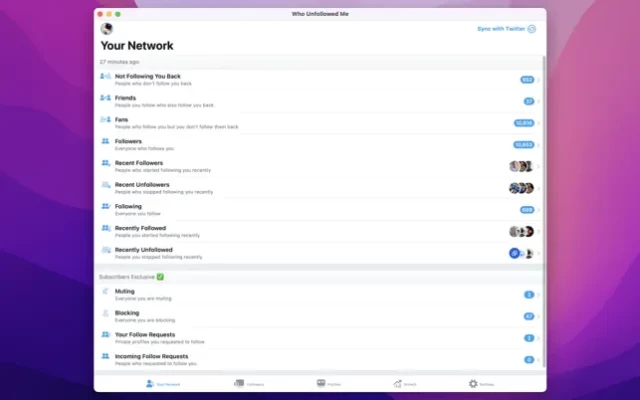This screenshot has width=640, height=400.
Task: Expand the Following row chevron
Action: pyautogui.click(x=539, y=210)
